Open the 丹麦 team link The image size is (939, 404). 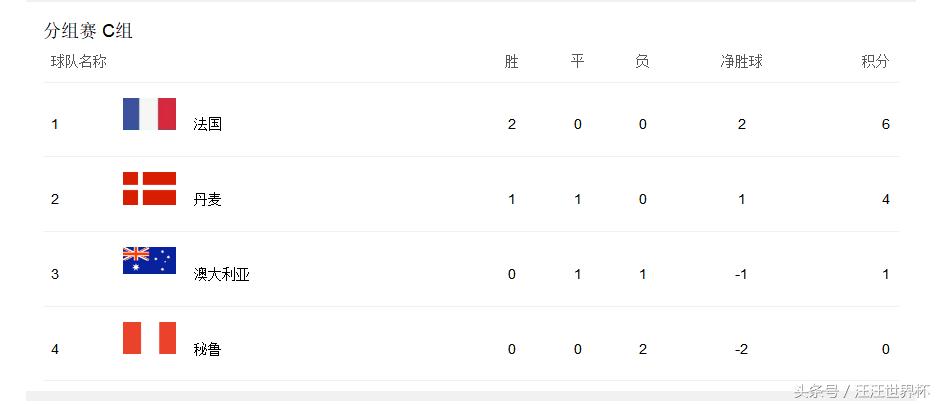tap(207, 199)
